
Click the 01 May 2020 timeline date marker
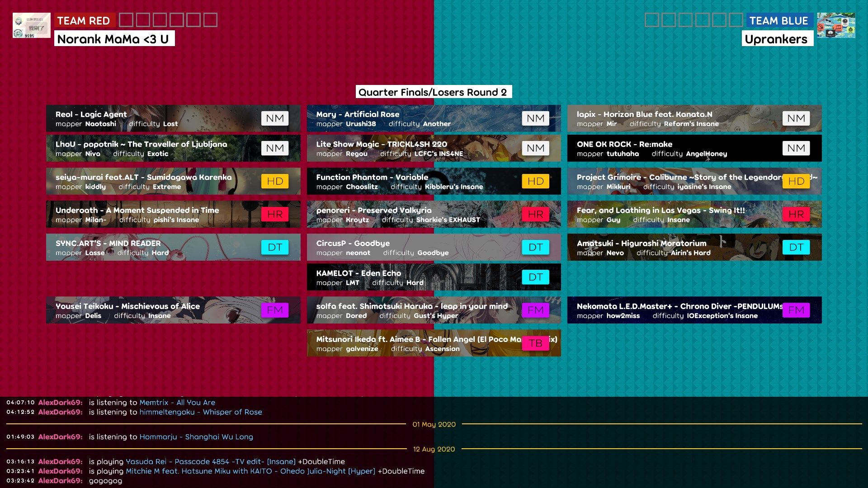[x=434, y=424]
